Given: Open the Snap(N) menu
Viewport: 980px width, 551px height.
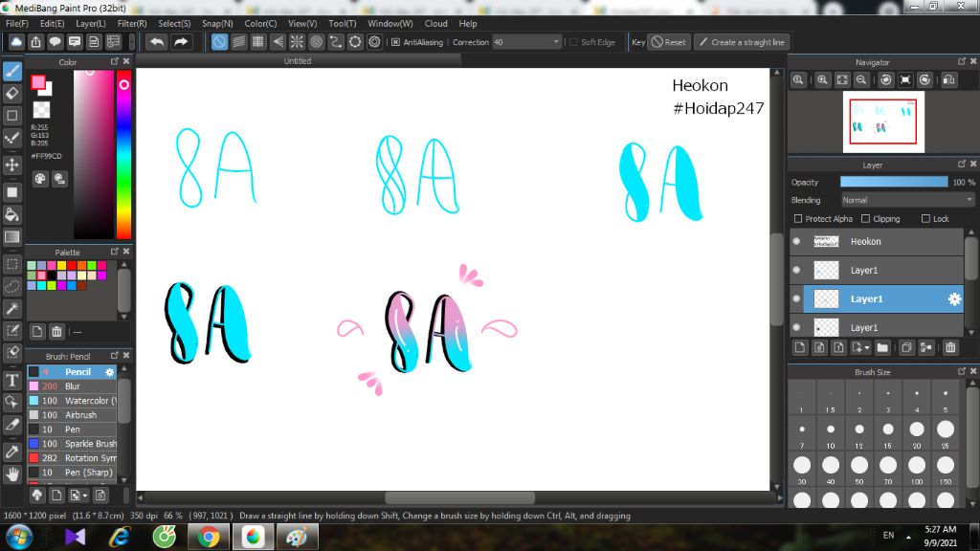Looking at the screenshot, I should pos(217,23).
